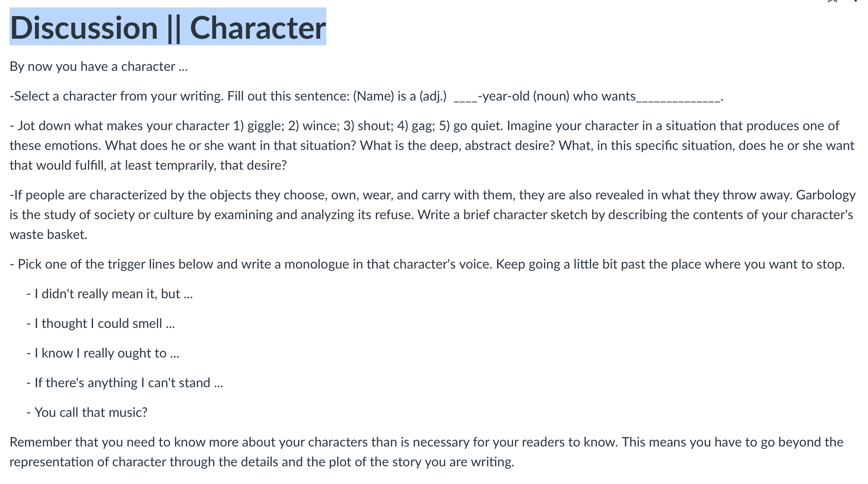This screenshot has height=484, width=868.
Task: Click the 'By now you have a character' line
Action: (x=99, y=67)
